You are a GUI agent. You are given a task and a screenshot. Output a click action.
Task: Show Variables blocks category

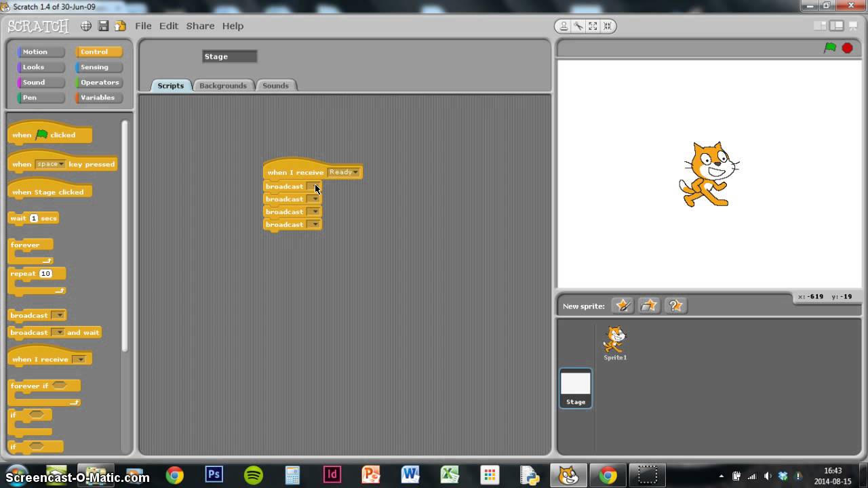99,98
